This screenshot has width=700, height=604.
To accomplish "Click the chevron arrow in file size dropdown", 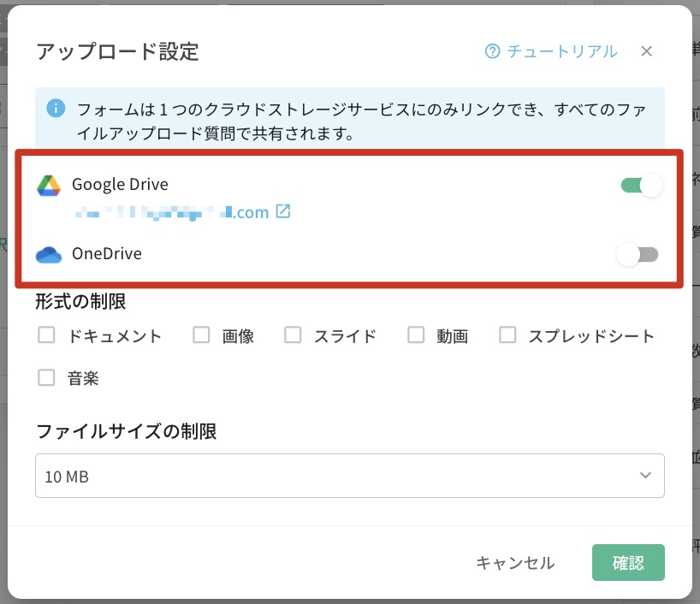I will point(645,476).
